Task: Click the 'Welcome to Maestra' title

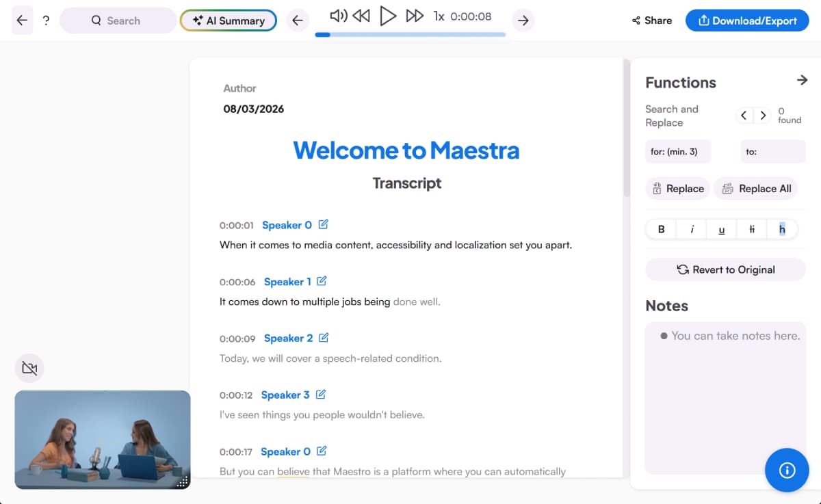Action: click(406, 150)
